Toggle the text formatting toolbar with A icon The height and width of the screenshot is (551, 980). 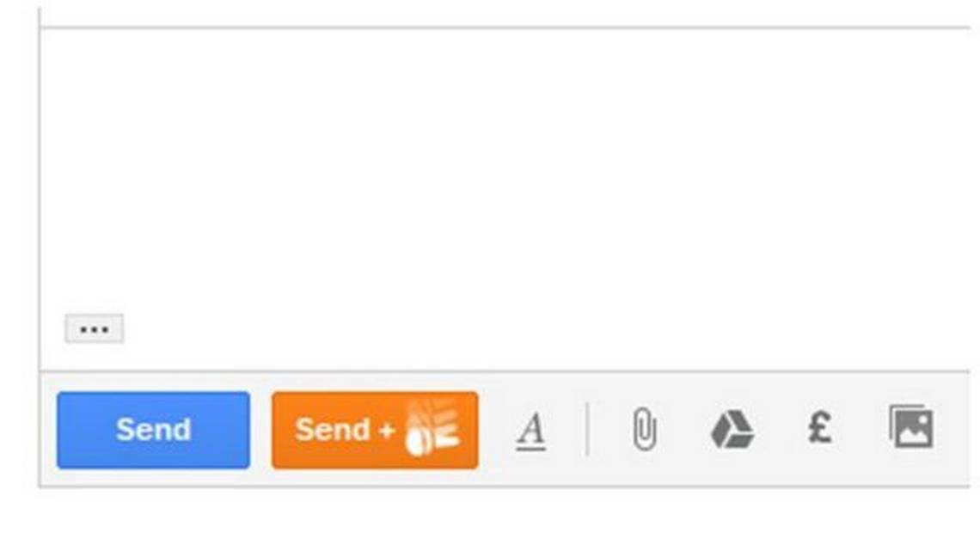point(531,430)
